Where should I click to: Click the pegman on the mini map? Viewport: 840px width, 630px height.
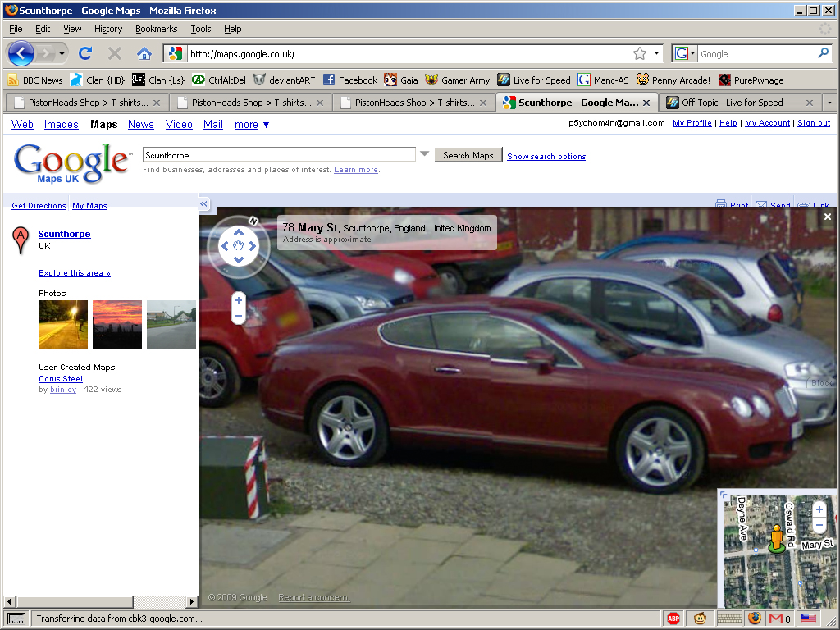pos(776,538)
